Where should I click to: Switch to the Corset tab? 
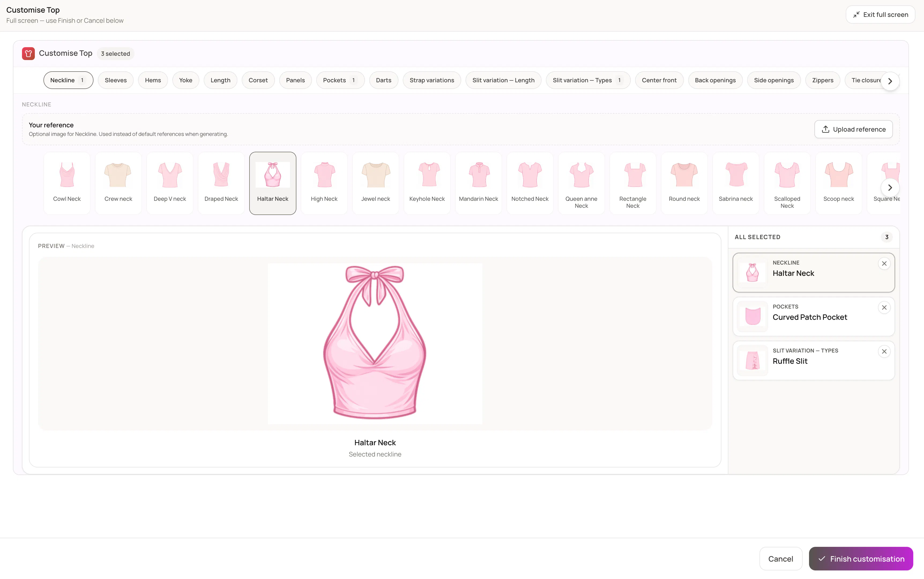click(258, 80)
